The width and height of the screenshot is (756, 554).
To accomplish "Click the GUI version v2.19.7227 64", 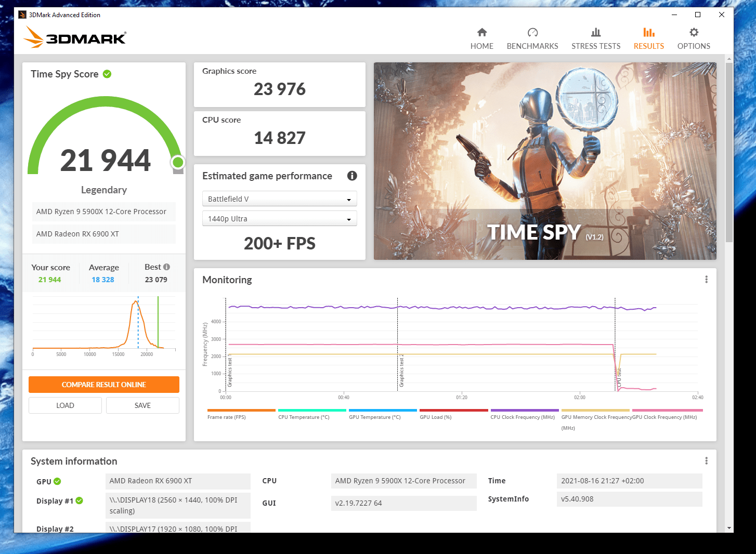I will pos(404,503).
